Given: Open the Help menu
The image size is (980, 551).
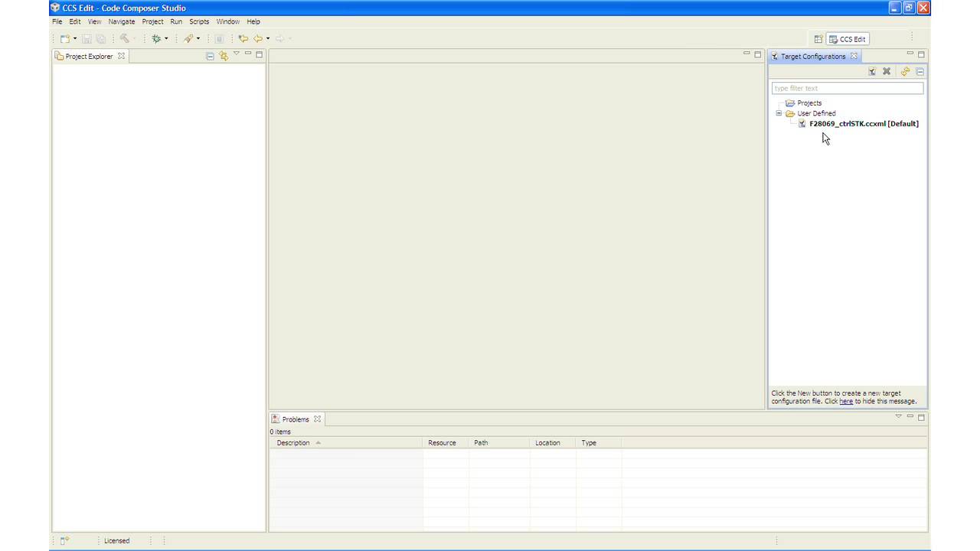Looking at the screenshot, I should click(x=253, y=21).
